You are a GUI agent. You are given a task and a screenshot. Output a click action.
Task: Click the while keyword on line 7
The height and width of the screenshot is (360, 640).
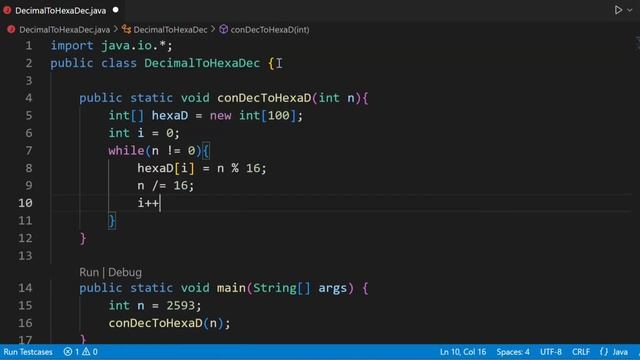[x=126, y=151]
